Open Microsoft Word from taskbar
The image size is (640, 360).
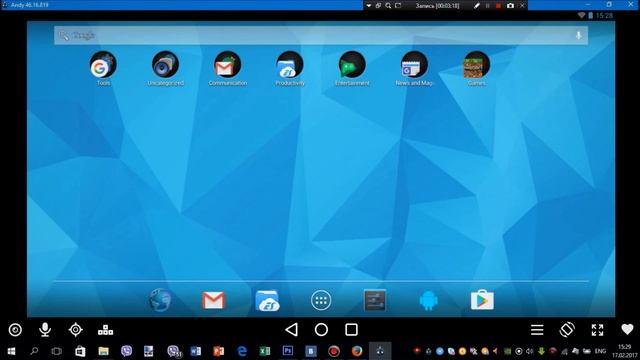tap(196, 351)
